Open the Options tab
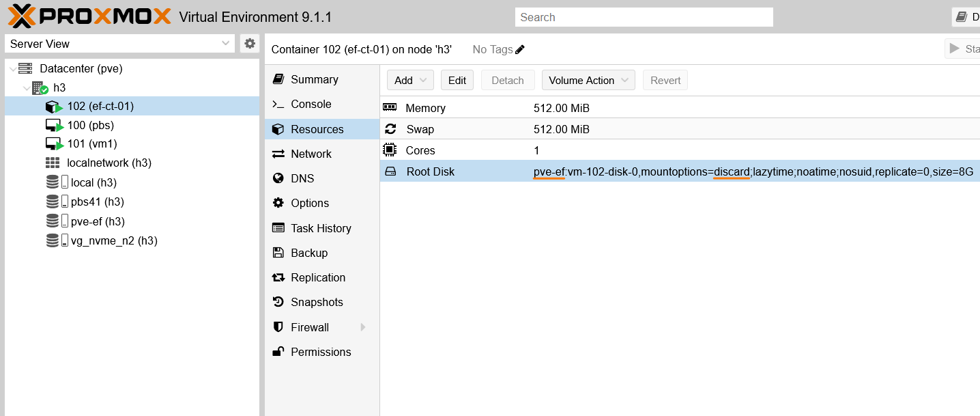 [321, 203]
